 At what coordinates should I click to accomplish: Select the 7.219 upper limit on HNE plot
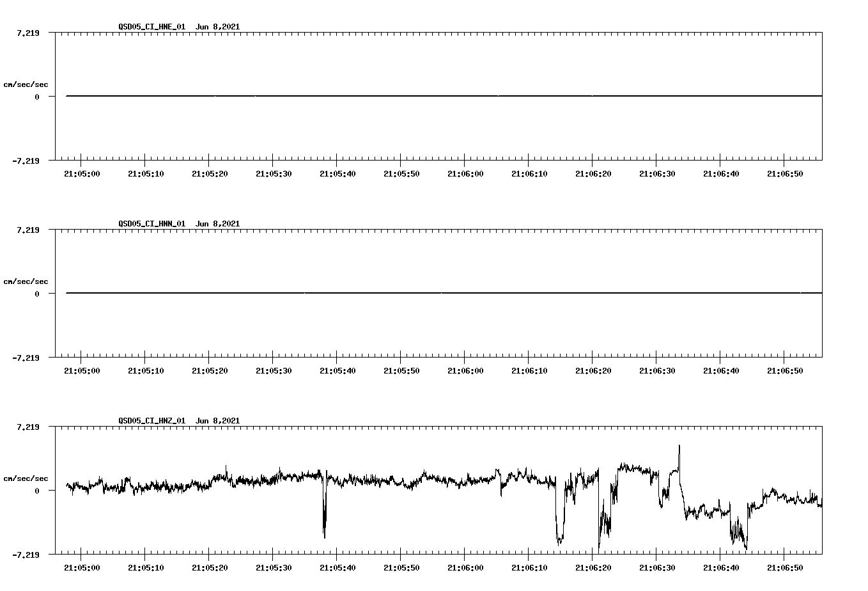point(28,33)
